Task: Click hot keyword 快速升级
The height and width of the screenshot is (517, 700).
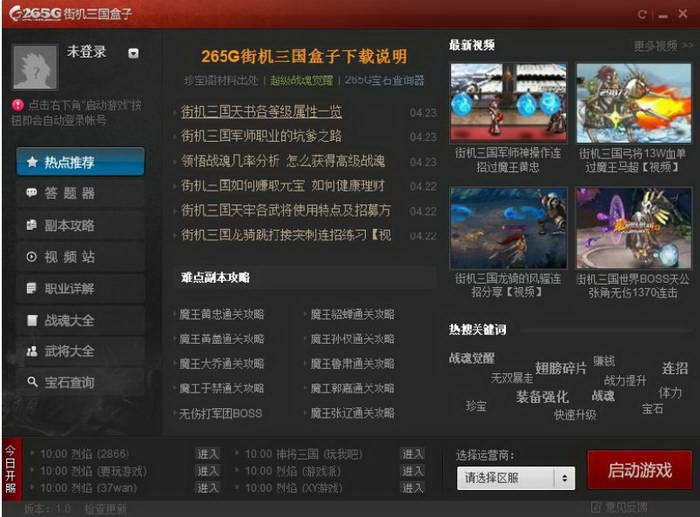Action: pyautogui.click(x=575, y=415)
